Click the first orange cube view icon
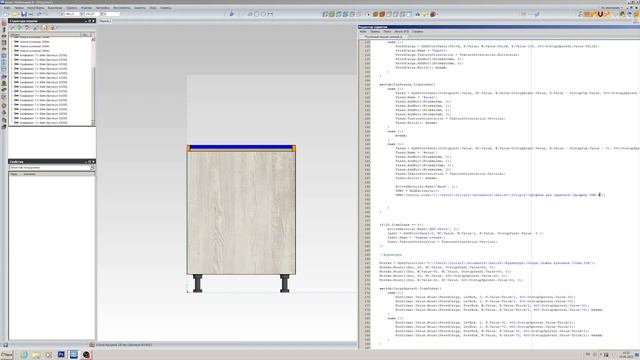The width and height of the screenshot is (640, 360). [376, 14]
